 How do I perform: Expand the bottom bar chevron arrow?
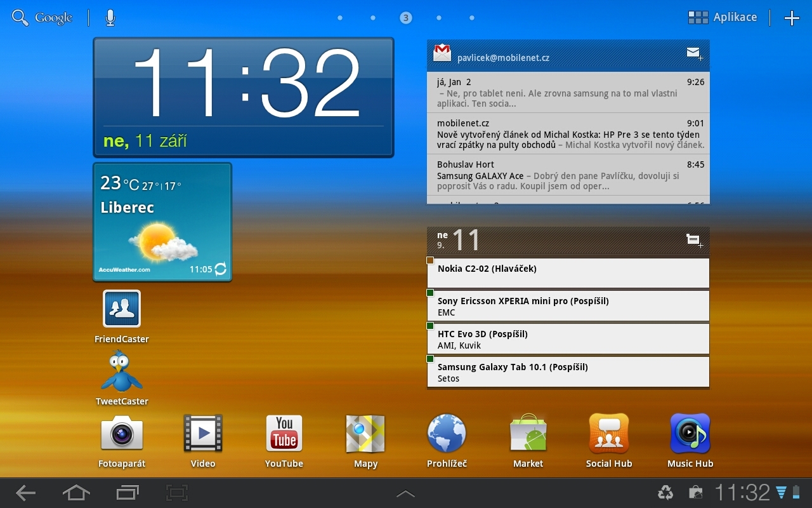pyautogui.click(x=405, y=492)
